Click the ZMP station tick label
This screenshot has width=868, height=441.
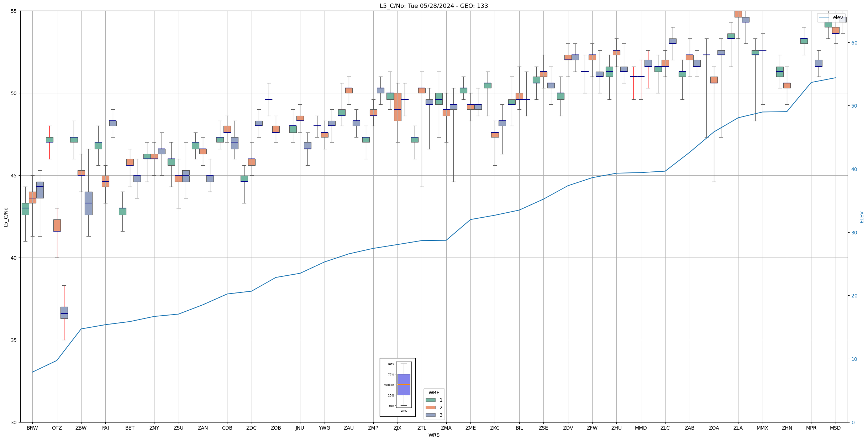[x=373, y=428]
